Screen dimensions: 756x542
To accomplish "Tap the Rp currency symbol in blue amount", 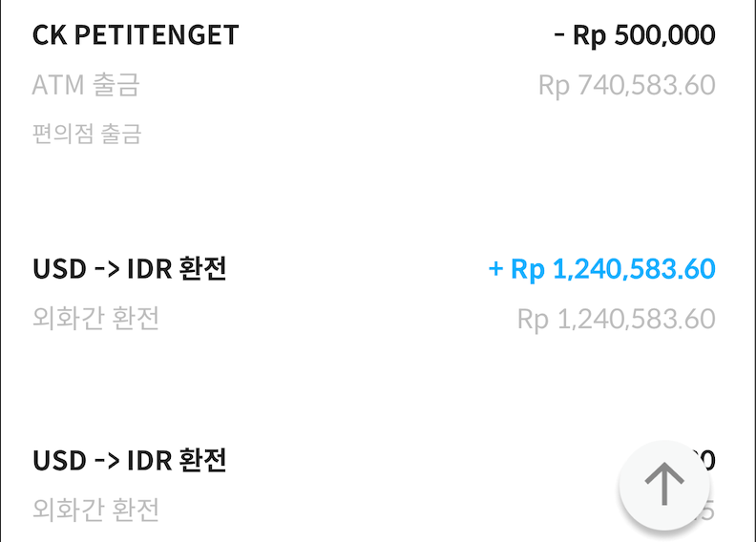I will pos(528,270).
